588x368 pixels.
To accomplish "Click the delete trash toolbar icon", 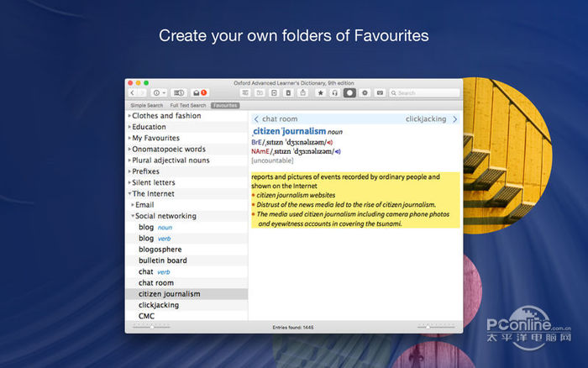I will [x=288, y=92].
